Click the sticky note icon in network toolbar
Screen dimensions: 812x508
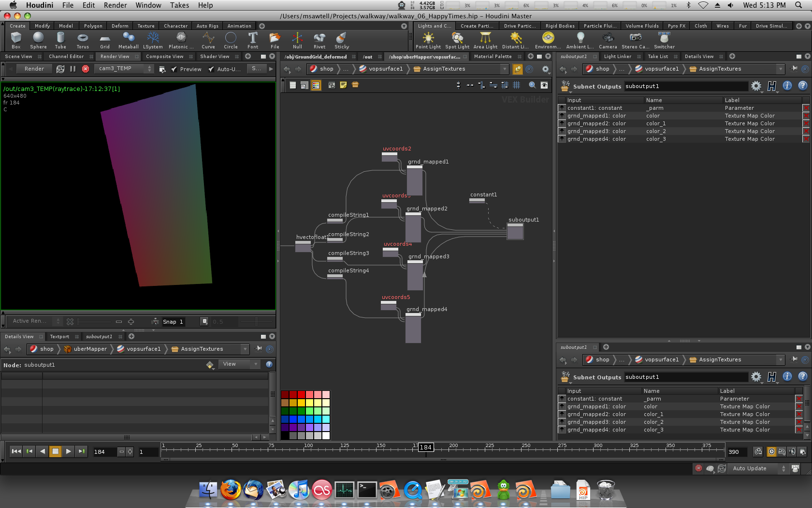pos(343,85)
